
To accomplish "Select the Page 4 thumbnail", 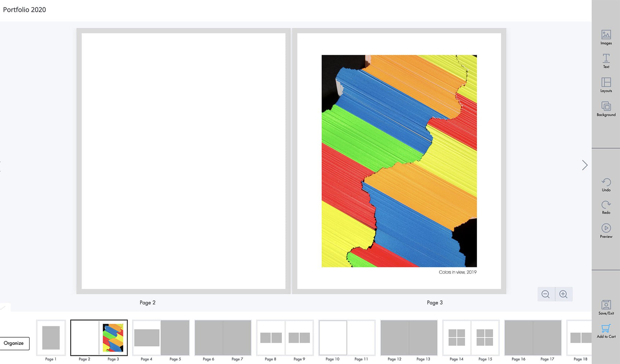I will tap(147, 338).
